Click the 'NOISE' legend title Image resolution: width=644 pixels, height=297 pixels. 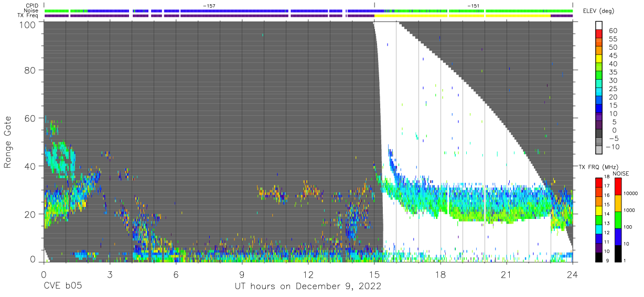[620, 173]
